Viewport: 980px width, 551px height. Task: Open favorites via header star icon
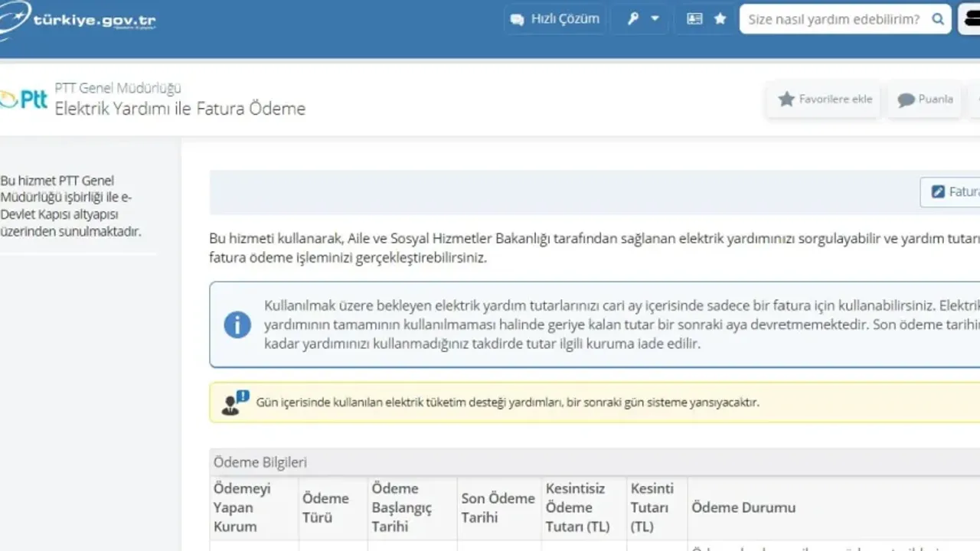pos(720,19)
